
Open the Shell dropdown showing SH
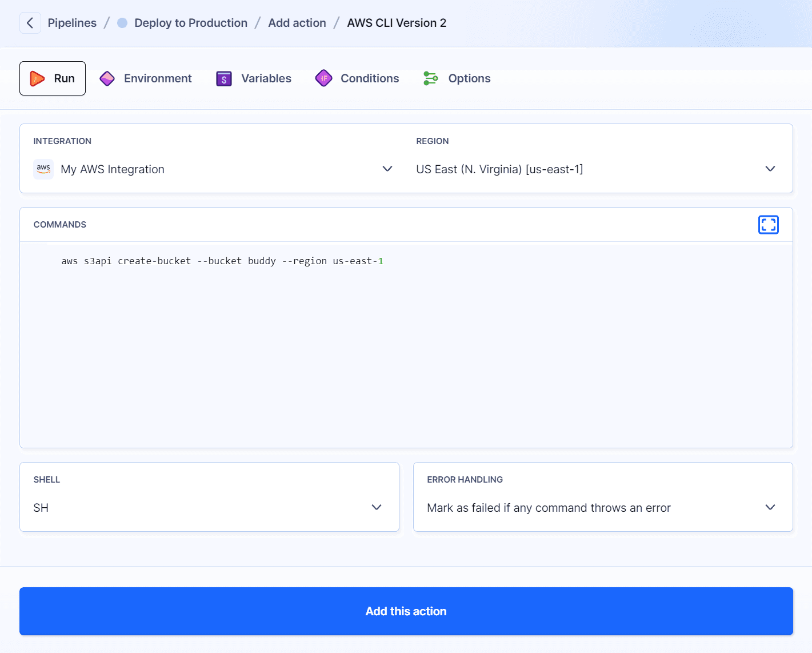click(x=377, y=507)
